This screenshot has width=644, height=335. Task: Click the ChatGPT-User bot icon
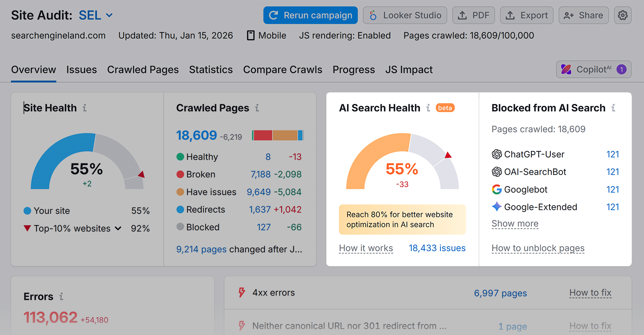[497, 154]
